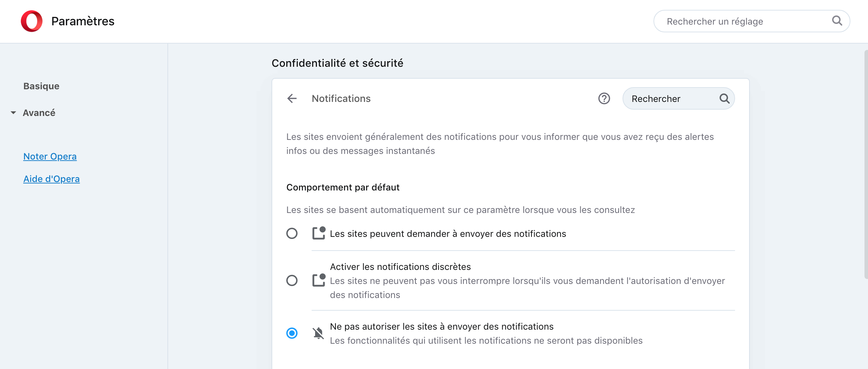Select the 'Ne pas autoriser les sites' radio button
Viewport: 868px width, 369px height.
(292, 333)
